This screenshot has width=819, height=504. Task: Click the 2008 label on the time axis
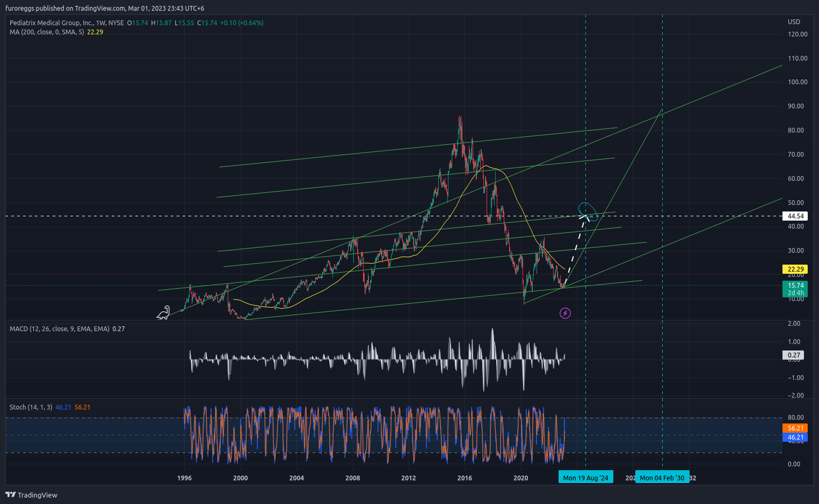pyautogui.click(x=352, y=478)
